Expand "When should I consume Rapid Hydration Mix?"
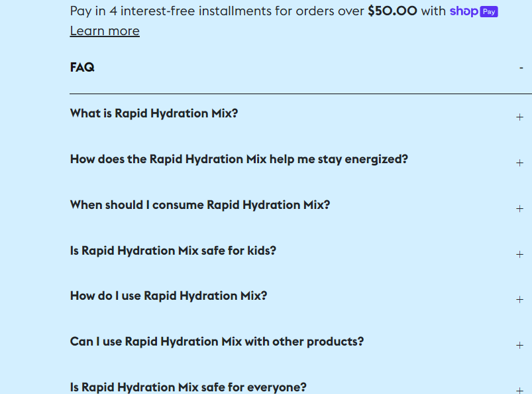This screenshot has width=532, height=394. [x=199, y=205]
